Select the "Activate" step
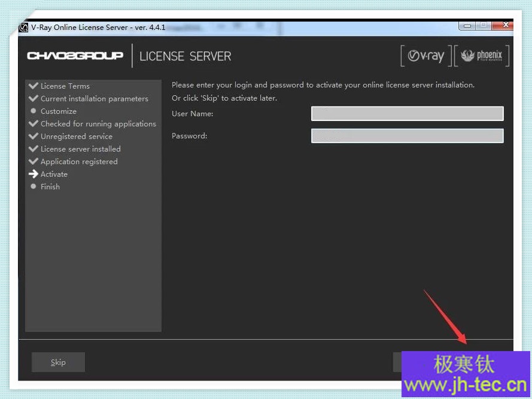Image resolution: width=532 pixels, height=399 pixels. click(54, 174)
